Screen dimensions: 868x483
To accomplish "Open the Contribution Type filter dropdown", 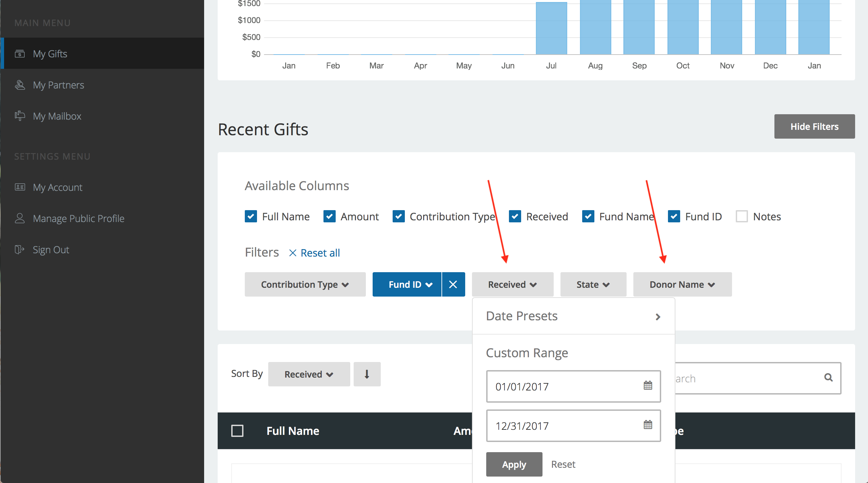I will coord(305,284).
